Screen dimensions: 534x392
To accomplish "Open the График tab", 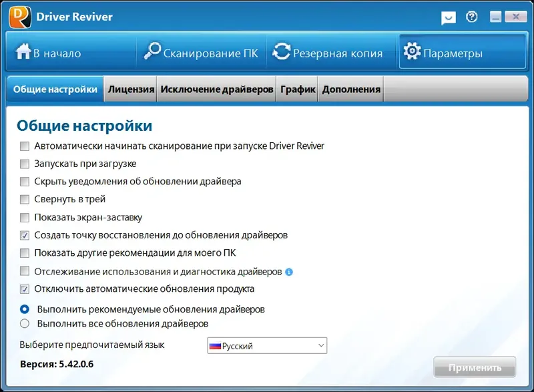I will (297, 88).
